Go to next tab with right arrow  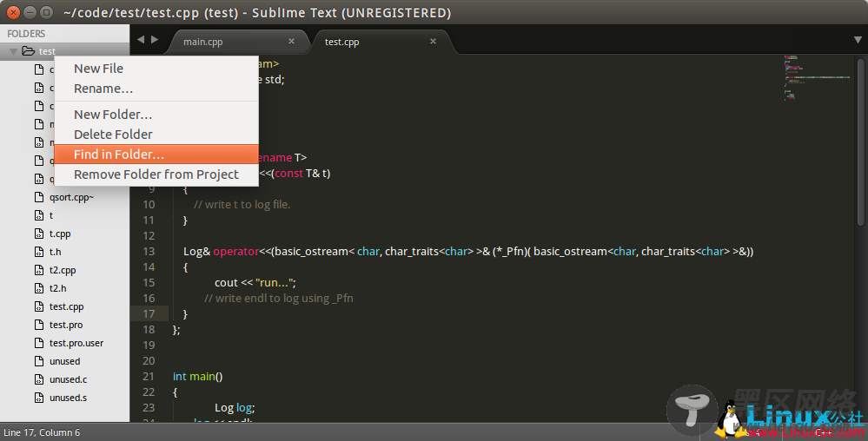coord(155,39)
